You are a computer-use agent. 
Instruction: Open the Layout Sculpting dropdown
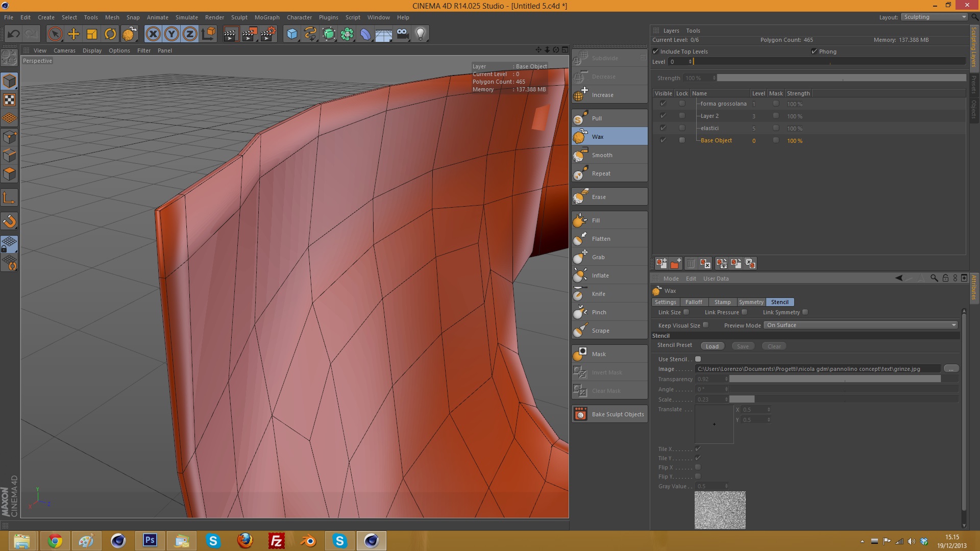(x=934, y=17)
